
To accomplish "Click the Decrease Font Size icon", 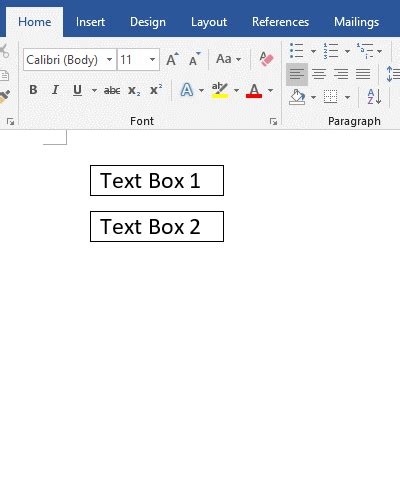I will point(194,59).
